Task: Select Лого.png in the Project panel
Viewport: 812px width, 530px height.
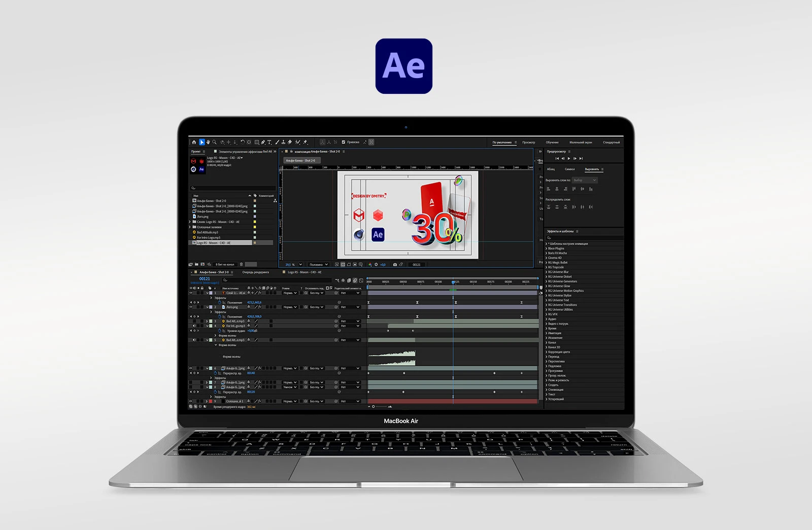Action: [202, 217]
